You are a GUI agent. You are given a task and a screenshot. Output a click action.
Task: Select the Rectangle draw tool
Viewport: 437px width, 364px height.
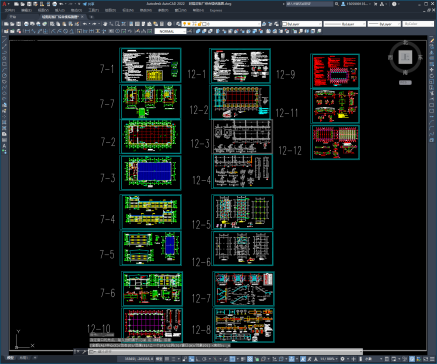click(4, 64)
